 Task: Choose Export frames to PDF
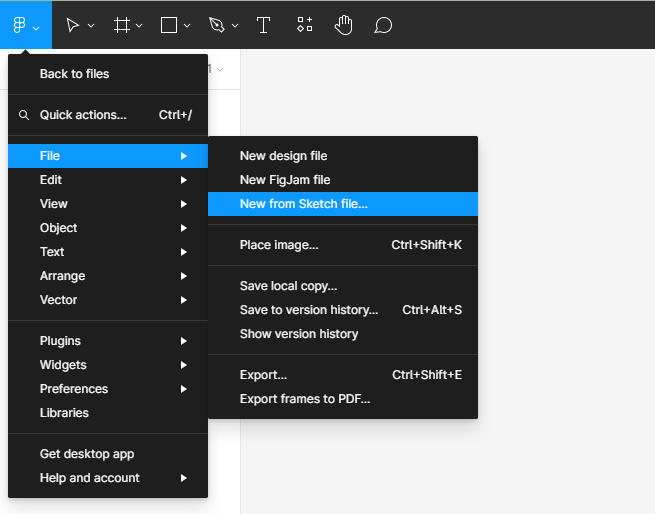[x=343, y=399]
